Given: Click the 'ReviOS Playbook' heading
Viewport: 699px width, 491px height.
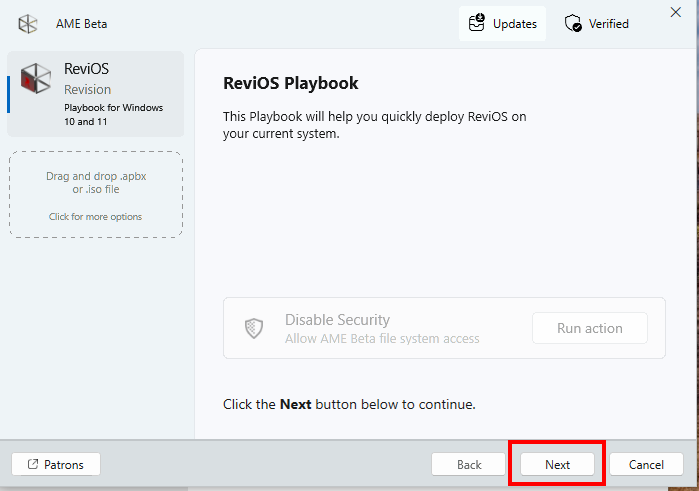Looking at the screenshot, I should pos(291,83).
